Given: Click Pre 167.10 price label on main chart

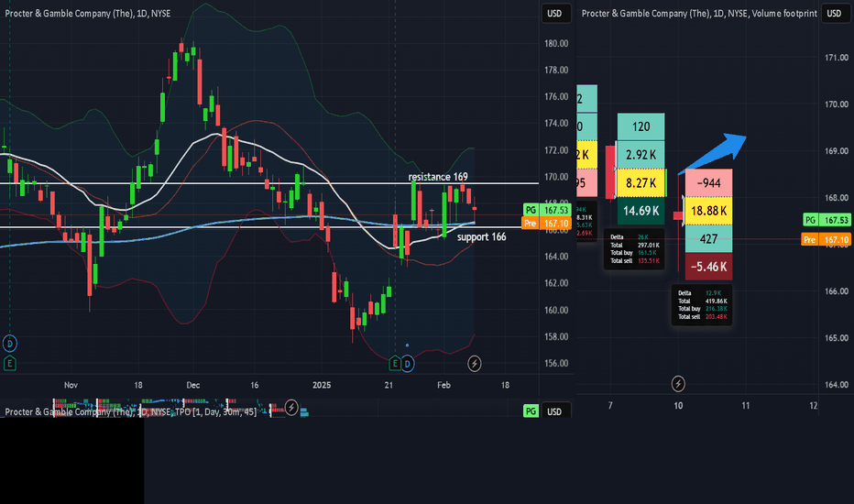Looking at the screenshot, I should point(547,224).
